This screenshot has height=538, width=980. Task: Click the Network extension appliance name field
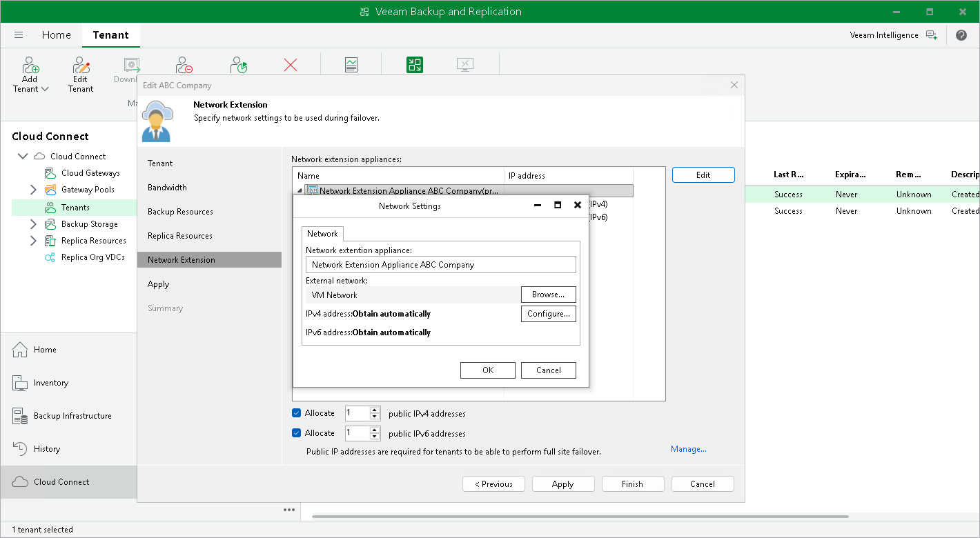[x=440, y=265]
